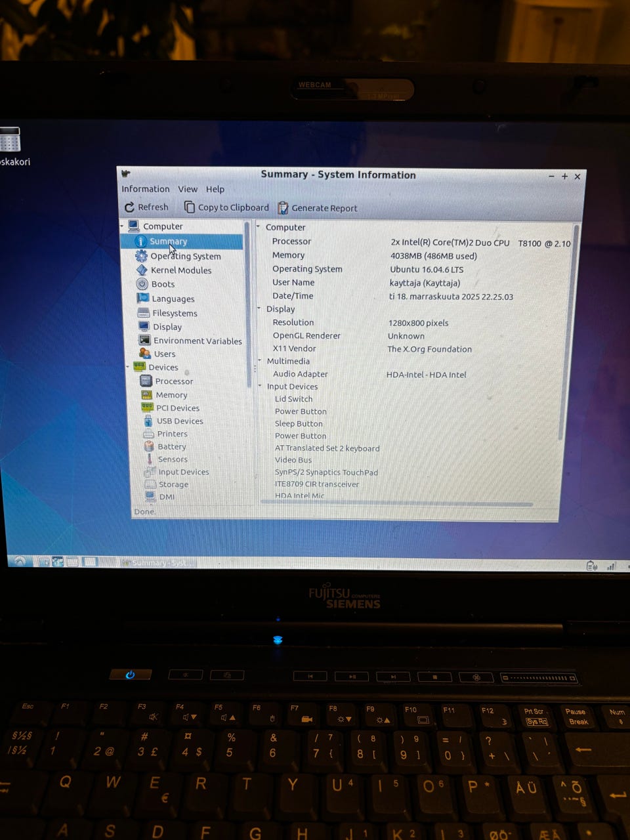Click the Summary window button in taskbar
Image resolution: width=630 pixels, height=840 pixels.
[159, 563]
